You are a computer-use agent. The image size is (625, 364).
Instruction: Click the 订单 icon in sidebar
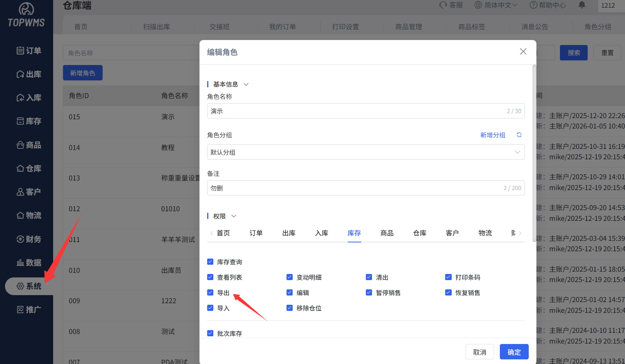[20, 51]
